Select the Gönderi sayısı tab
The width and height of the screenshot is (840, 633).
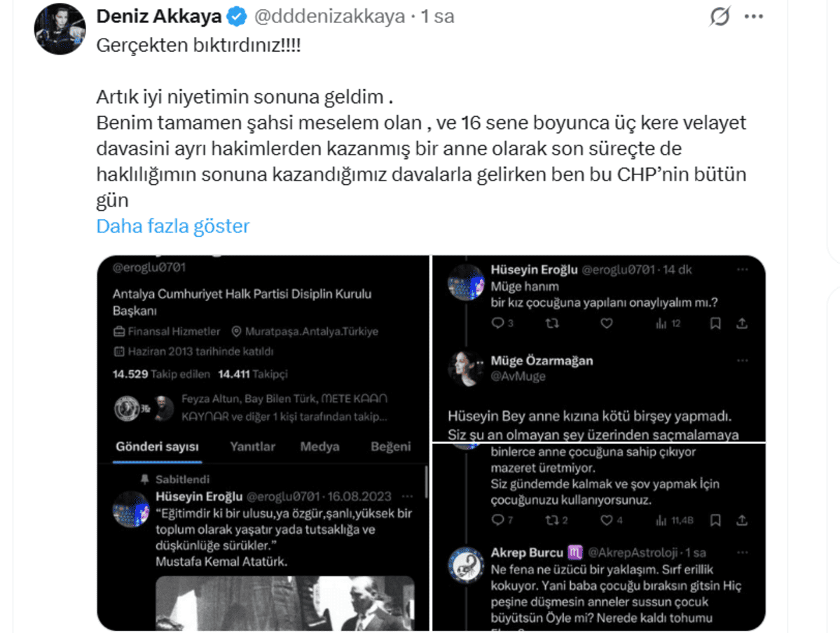click(x=157, y=447)
